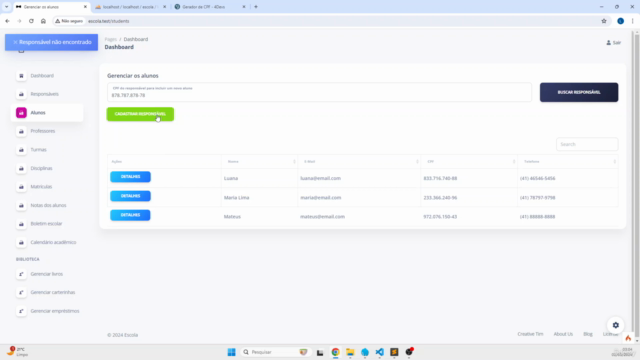The width and height of the screenshot is (640, 360).
Task: Click the taskbar clock and date
Action: coord(622,352)
